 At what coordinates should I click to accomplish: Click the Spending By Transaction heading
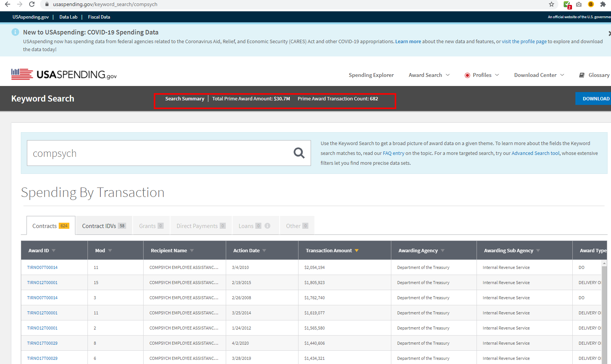tap(93, 192)
